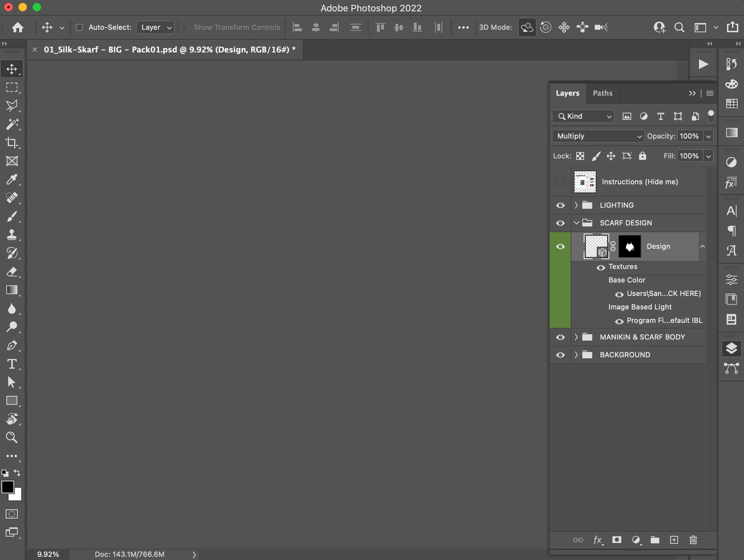Open the Layers panel flyout menu
This screenshot has width=744, height=560.
[710, 93]
